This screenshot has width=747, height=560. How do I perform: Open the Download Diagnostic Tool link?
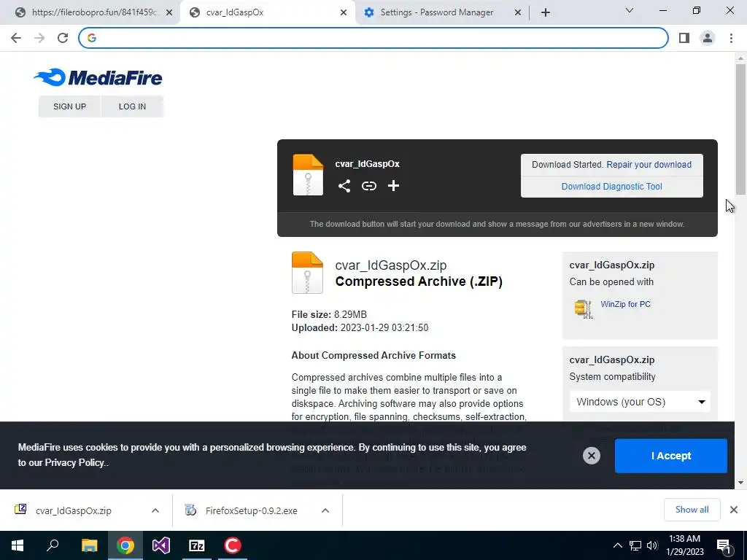click(x=612, y=187)
